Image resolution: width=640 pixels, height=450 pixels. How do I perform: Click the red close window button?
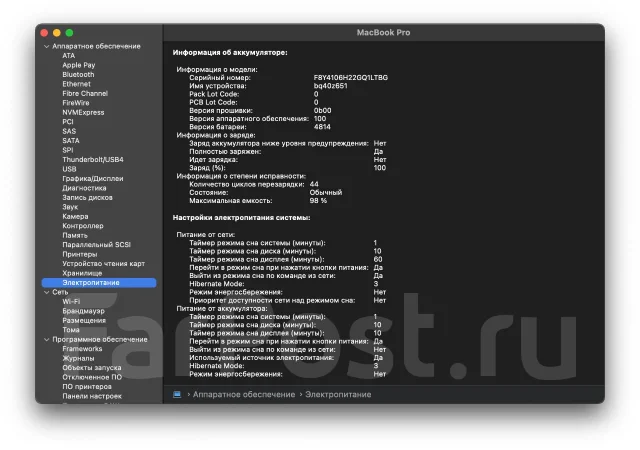44,33
